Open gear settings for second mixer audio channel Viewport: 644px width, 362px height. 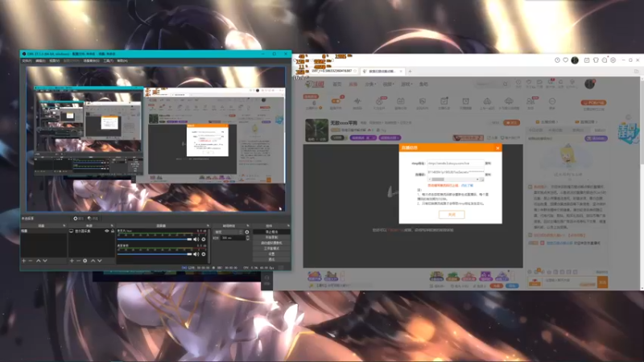pos(204,254)
